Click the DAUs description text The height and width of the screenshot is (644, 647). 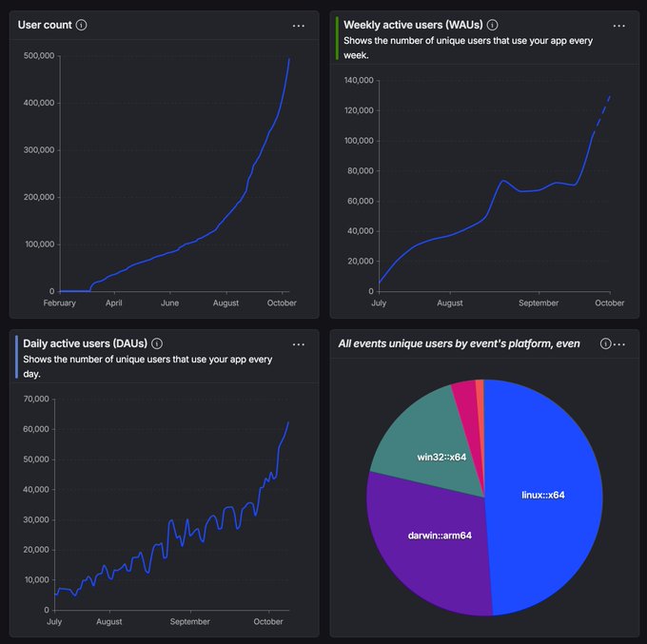147,366
